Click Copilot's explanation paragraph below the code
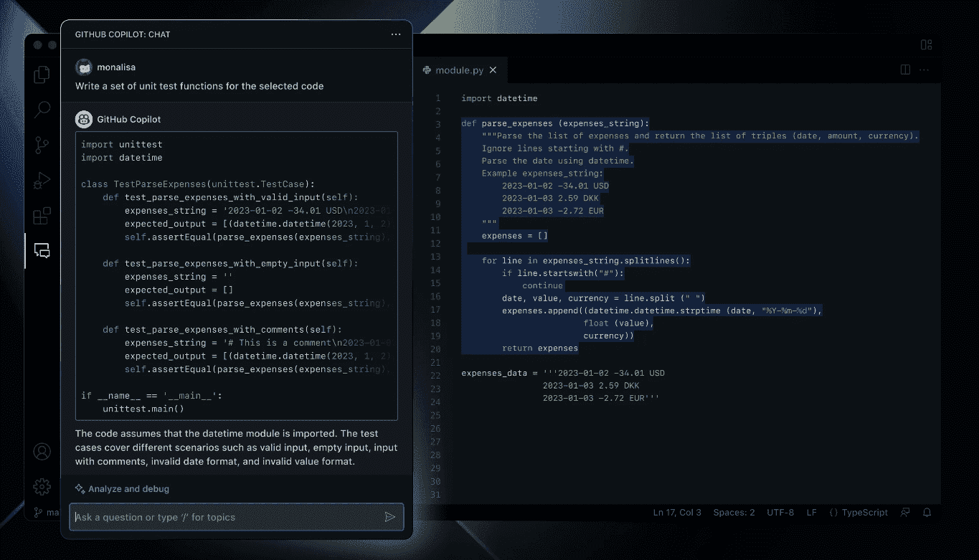The width and height of the screenshot is (979, 560). click(x=237, y=447)
